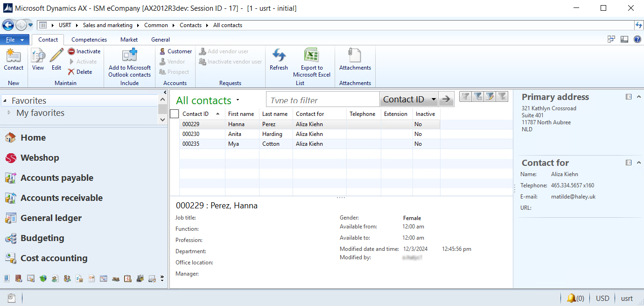Open Contact for pane options icon

(x=629, y=163)
